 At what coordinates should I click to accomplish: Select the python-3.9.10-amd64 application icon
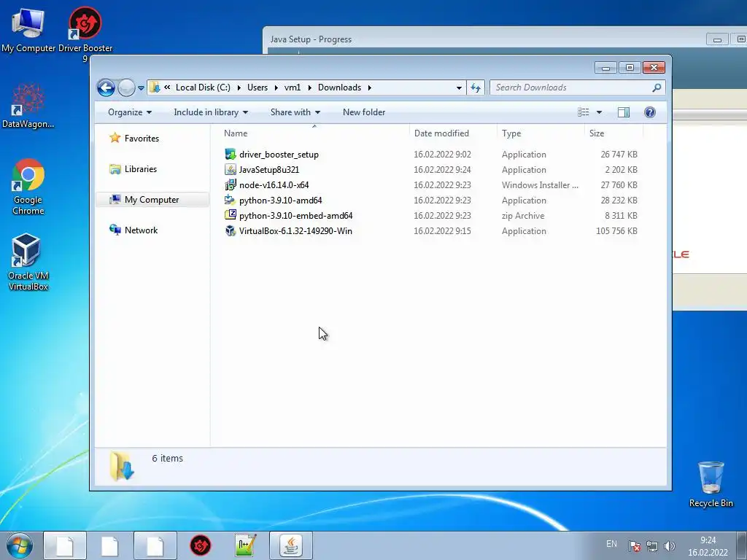coord(231,200)
